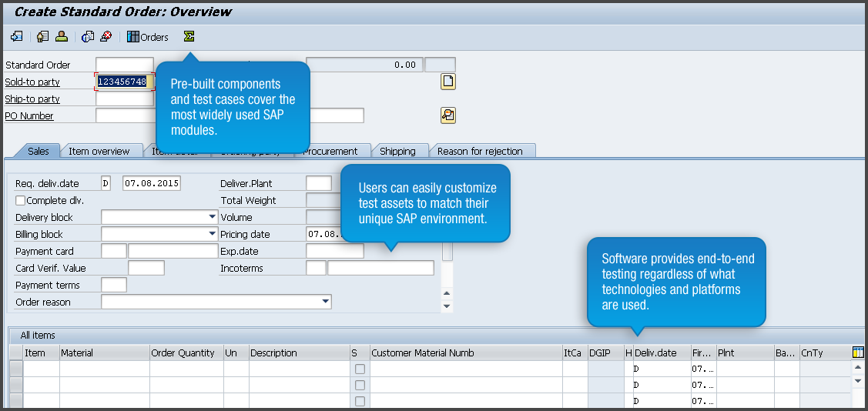Click the Sold-to party label link

(x=32, y=82)
